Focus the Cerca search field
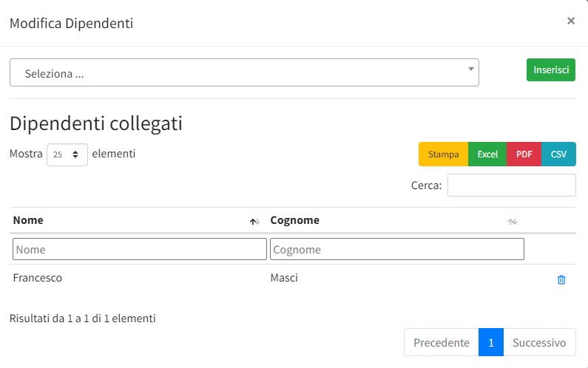This screenshot has width=588, height=368. coord(511,185)
